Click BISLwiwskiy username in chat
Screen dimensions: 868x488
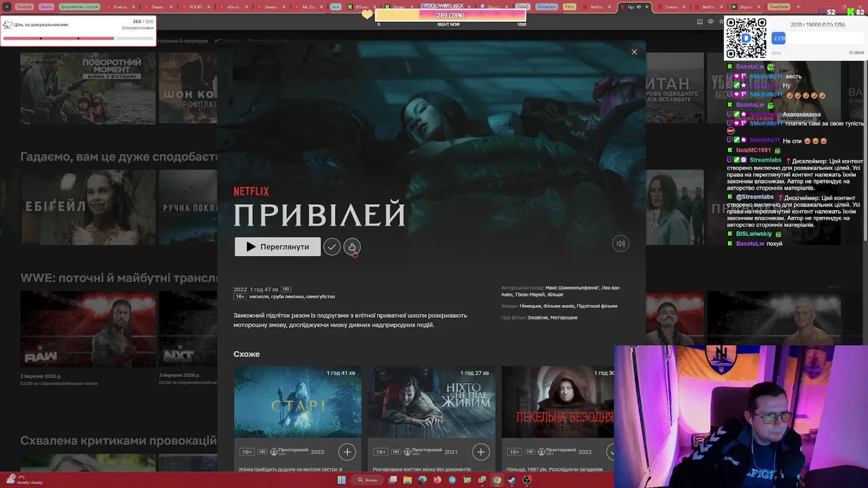754,234
